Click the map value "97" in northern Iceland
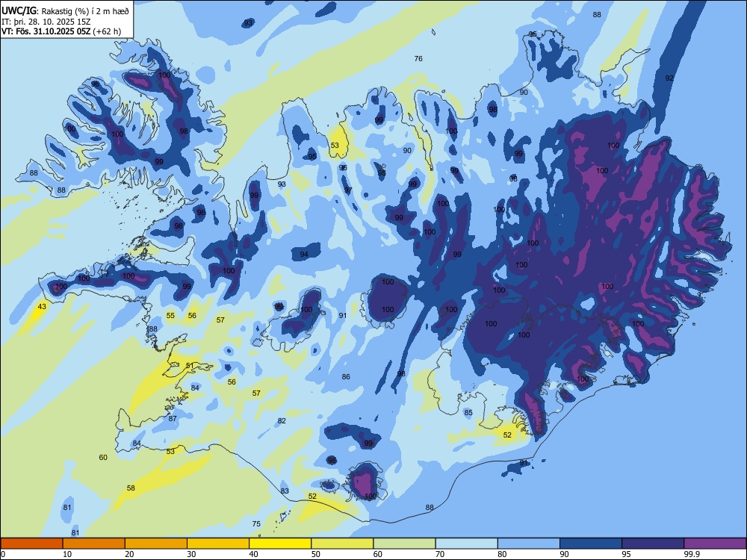747x560 pixels. [x=348, y=190]
